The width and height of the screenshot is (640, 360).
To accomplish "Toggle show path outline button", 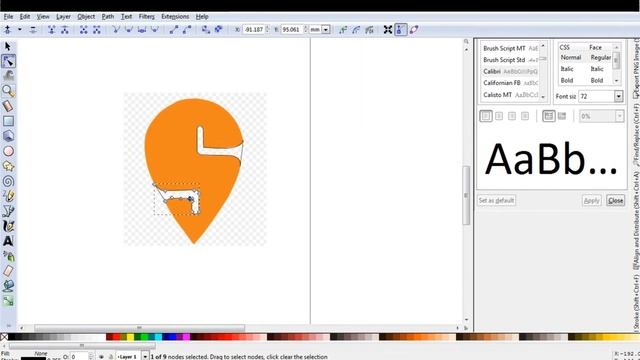I will [414, 29].
